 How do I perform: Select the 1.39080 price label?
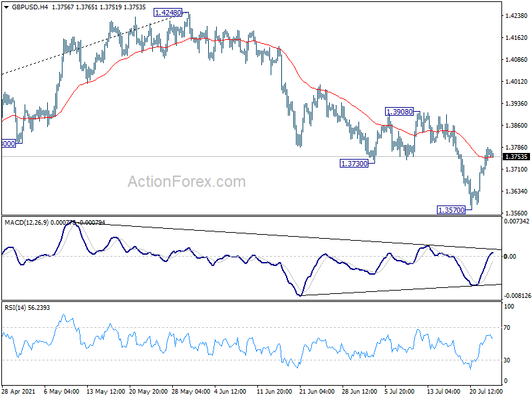pos(400,112)
